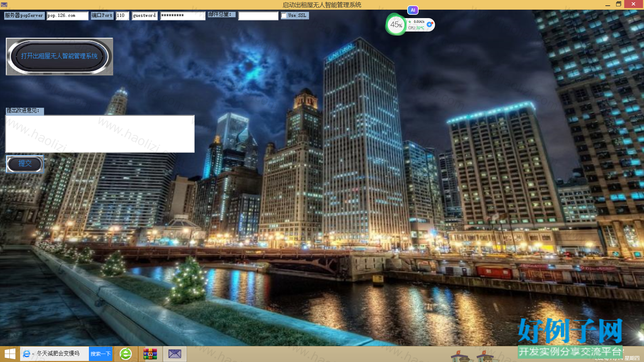
Task: Click the 提出改进意见 label
Action: click(24, 111)
